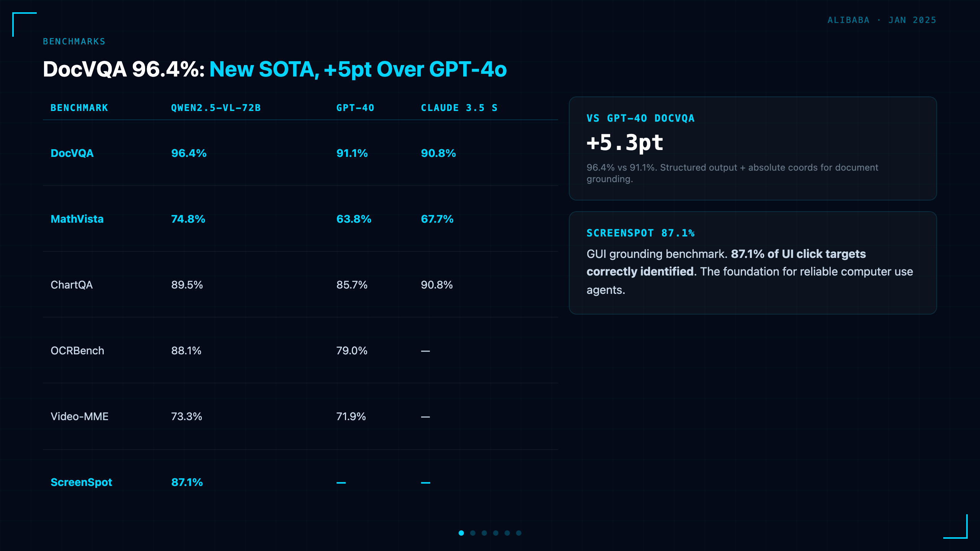Image resolution: width=980 pixels, height=551 pixels.
Task: Open the MathVista benchmark row label
Action: (77, 219)
